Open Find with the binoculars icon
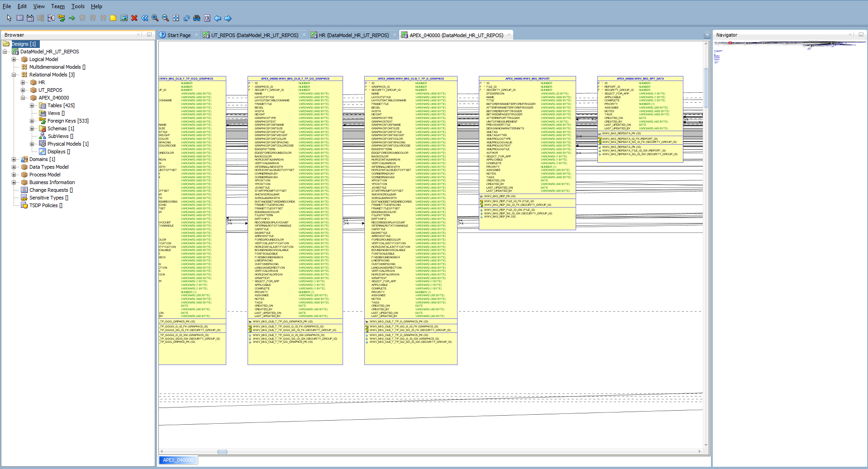 click(x=196, y=18)
